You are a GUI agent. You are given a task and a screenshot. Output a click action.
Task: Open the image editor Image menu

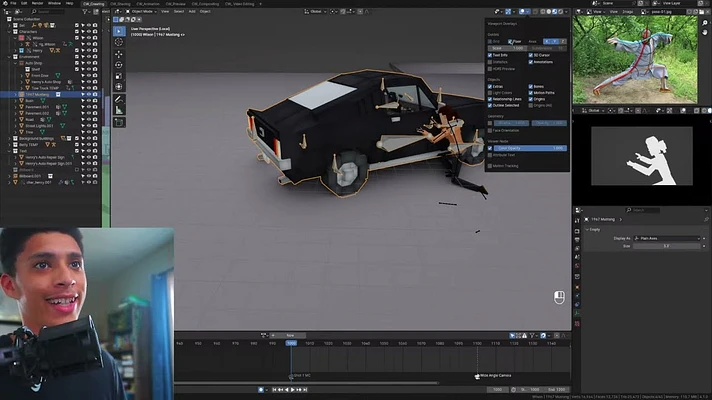click(628, 11)
